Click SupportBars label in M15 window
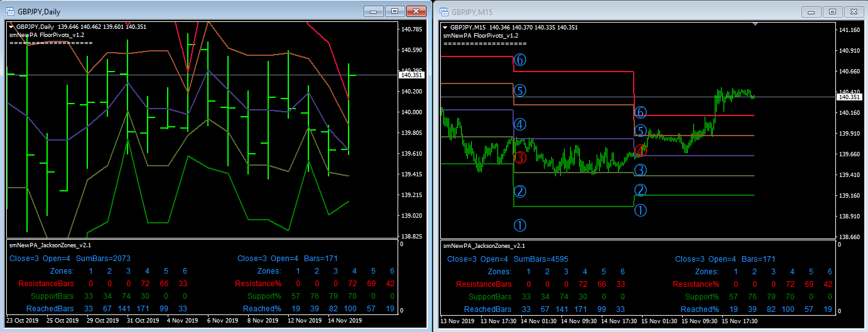This screenshot has height=332, width=868. tap(491, 297)
